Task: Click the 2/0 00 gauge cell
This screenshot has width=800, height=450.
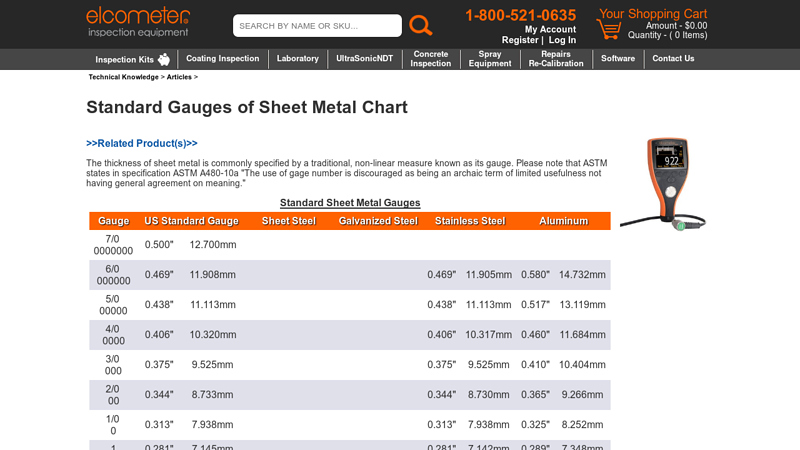Action: click(113, 395)
